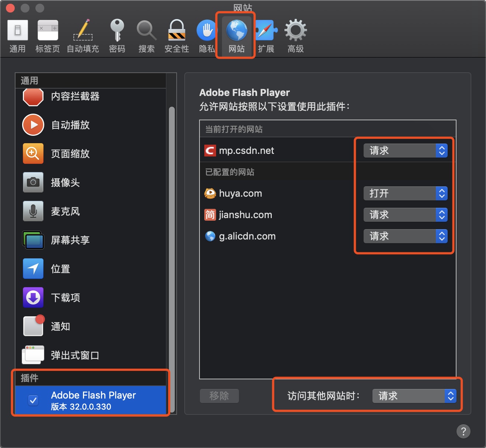Click the 版本 32.0.0.330 version text

[x=81, y=407]
